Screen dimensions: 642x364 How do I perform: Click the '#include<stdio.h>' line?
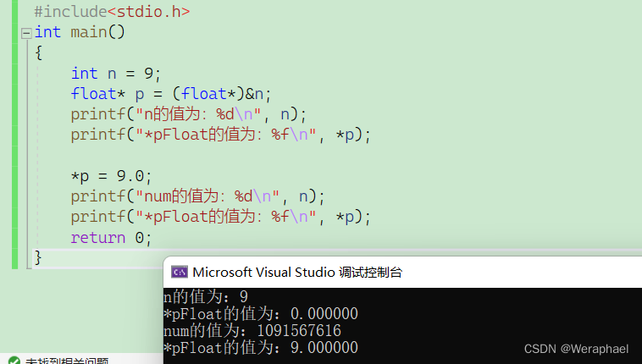pyautogui.click(x=112, y=12)
